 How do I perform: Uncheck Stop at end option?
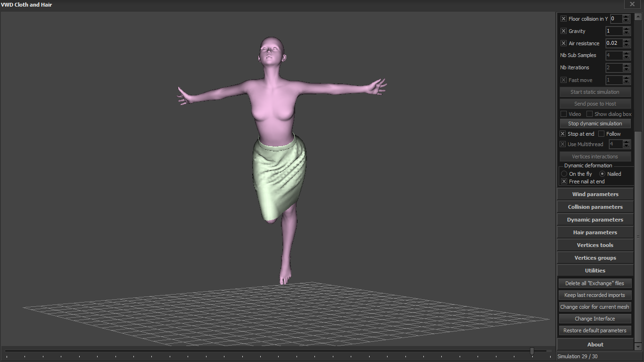pos(562,134)
